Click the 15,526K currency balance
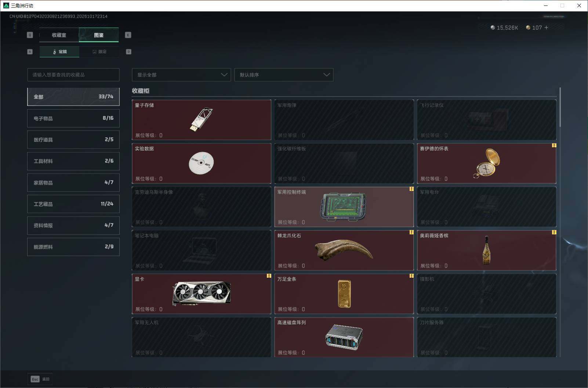This screenshot has width=588, height=388. (x=504, y=28)
